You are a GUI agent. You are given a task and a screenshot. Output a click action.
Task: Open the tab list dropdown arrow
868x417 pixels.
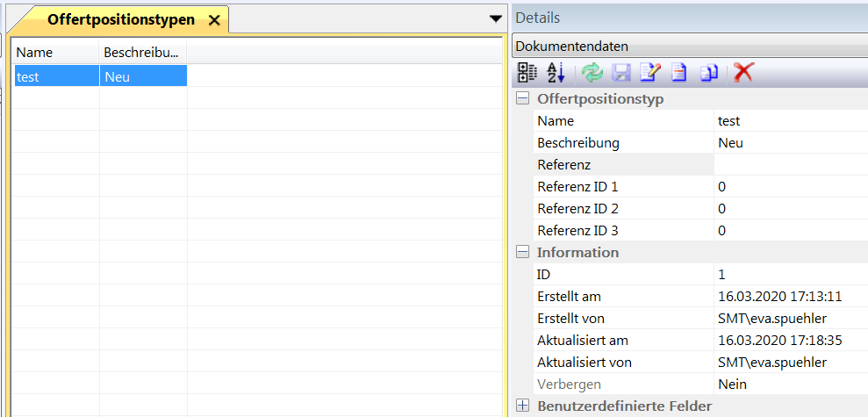pyautogui.click(x=495, y=18)
